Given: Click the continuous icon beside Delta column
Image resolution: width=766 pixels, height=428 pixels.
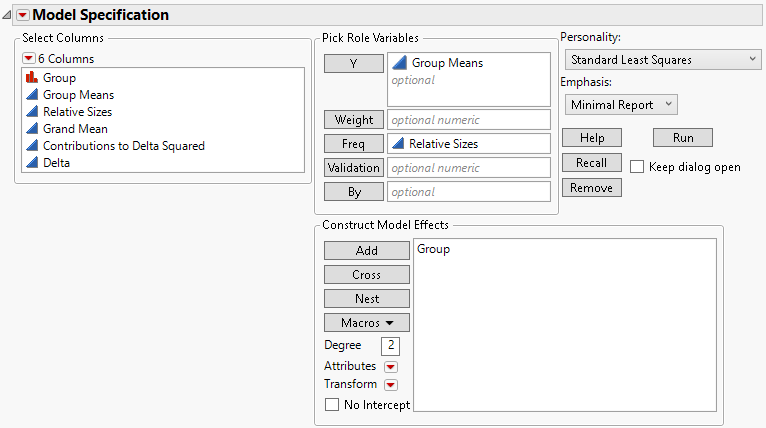Looking at the screenshot, I should click(x=30, y=163).
